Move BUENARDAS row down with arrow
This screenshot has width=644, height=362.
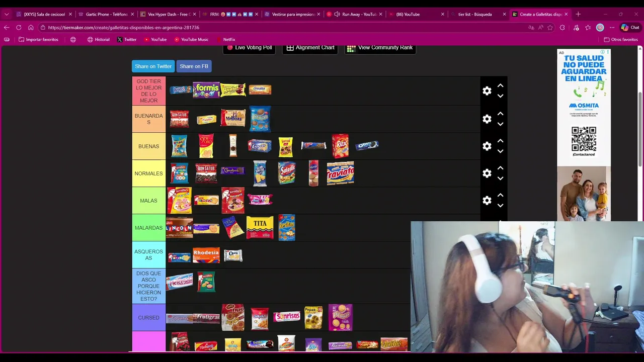[500, 124]
